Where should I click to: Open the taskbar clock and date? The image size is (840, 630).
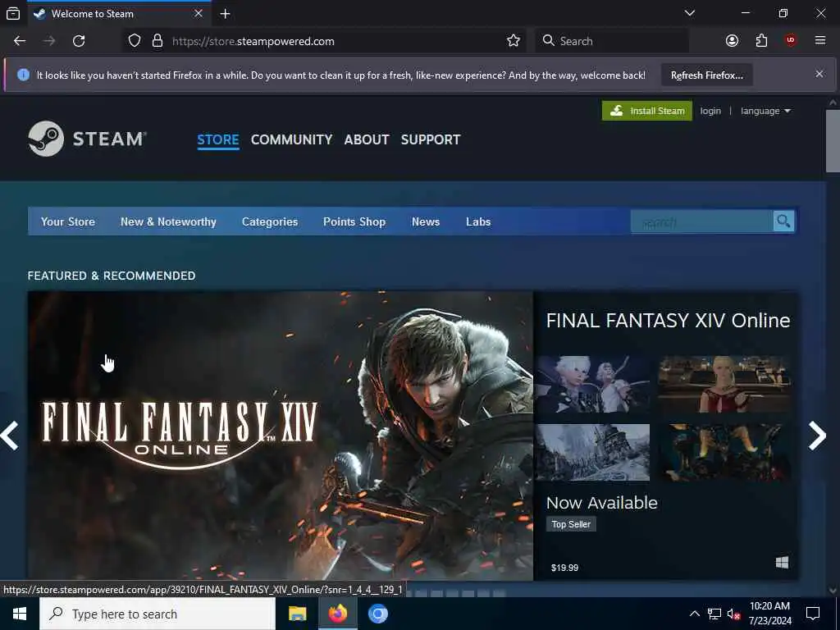[x=769, y=614]
